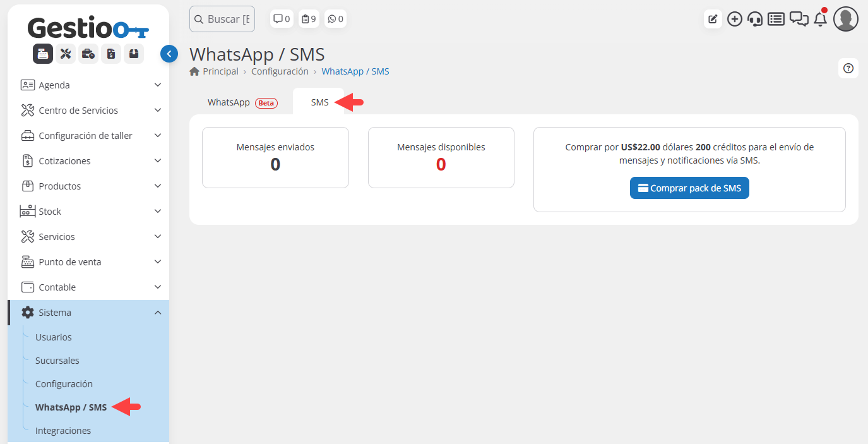The image size is (868, 444).
Task: Open the chat conversations icon in header
Action: coord(799,19)
